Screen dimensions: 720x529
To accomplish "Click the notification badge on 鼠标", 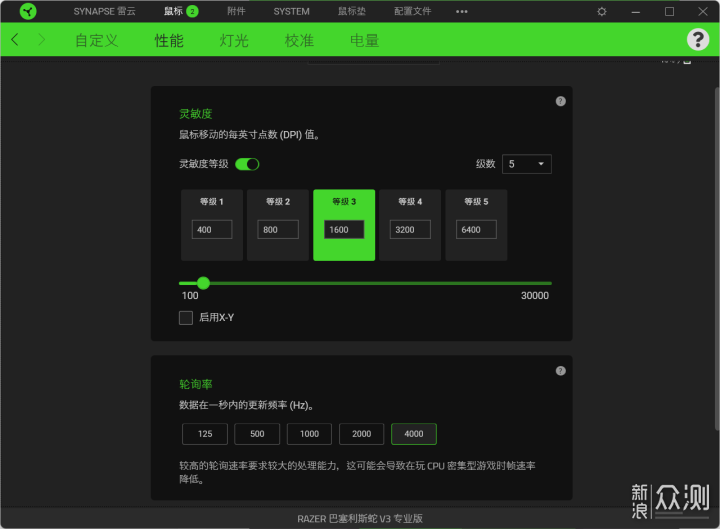I will (192, 11).
